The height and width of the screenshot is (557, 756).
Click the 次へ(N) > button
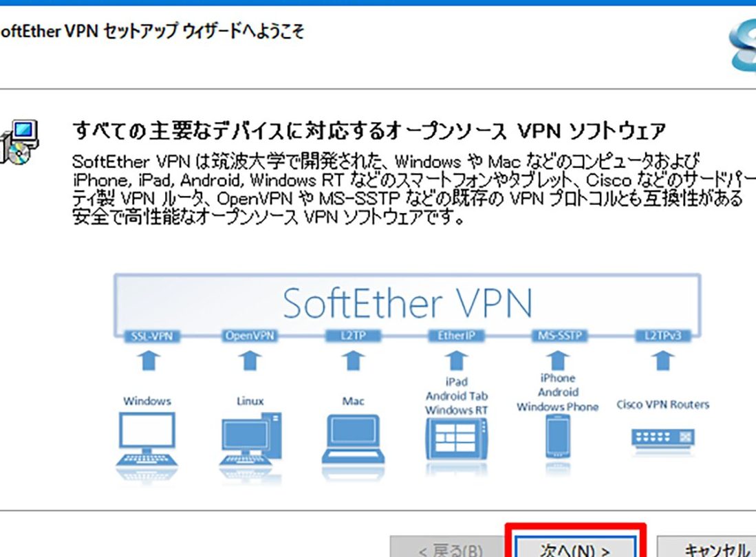click(x=575, y=549)
